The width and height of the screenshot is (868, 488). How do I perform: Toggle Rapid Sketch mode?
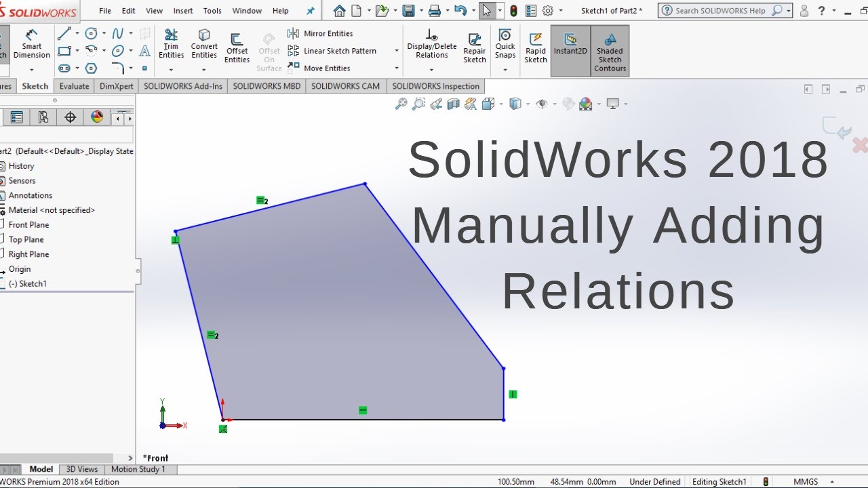(x=536, y=47)
